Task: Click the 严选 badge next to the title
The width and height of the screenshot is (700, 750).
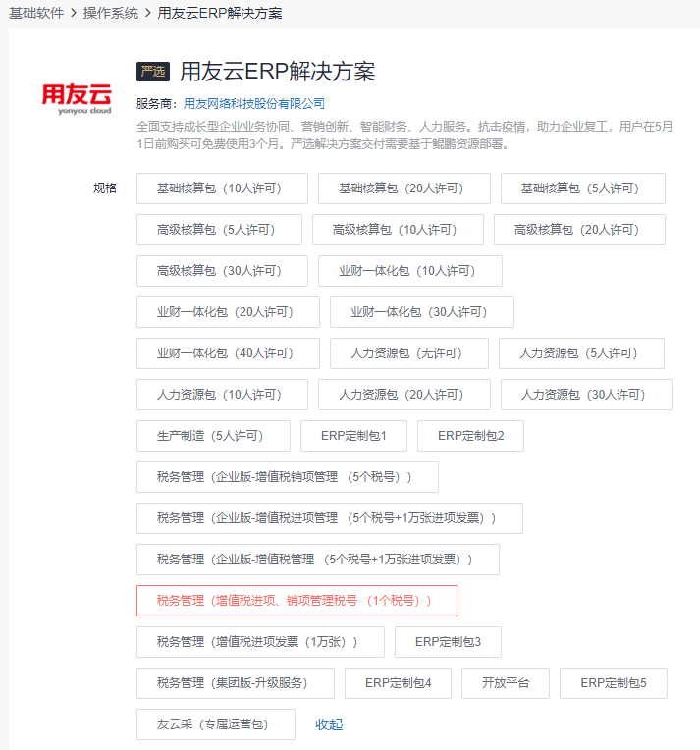Action: point(153,72)
